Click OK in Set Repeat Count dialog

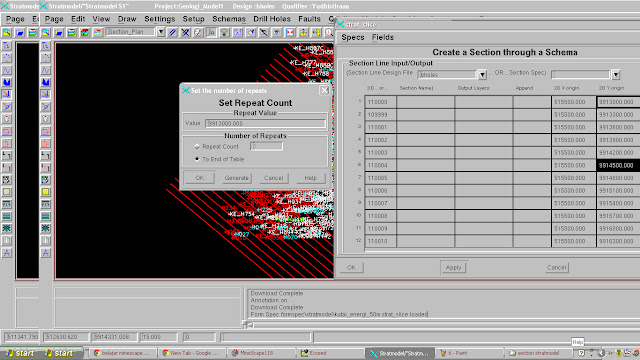coord(199,178)
